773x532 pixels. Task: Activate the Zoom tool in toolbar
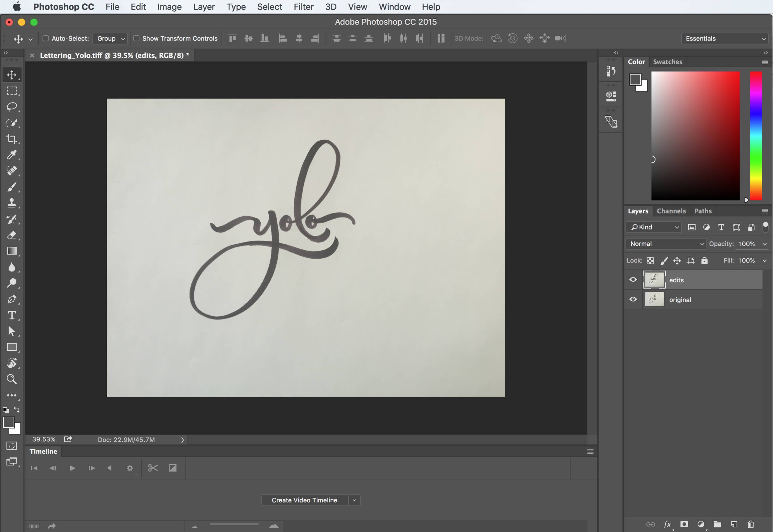coord(12,379)
